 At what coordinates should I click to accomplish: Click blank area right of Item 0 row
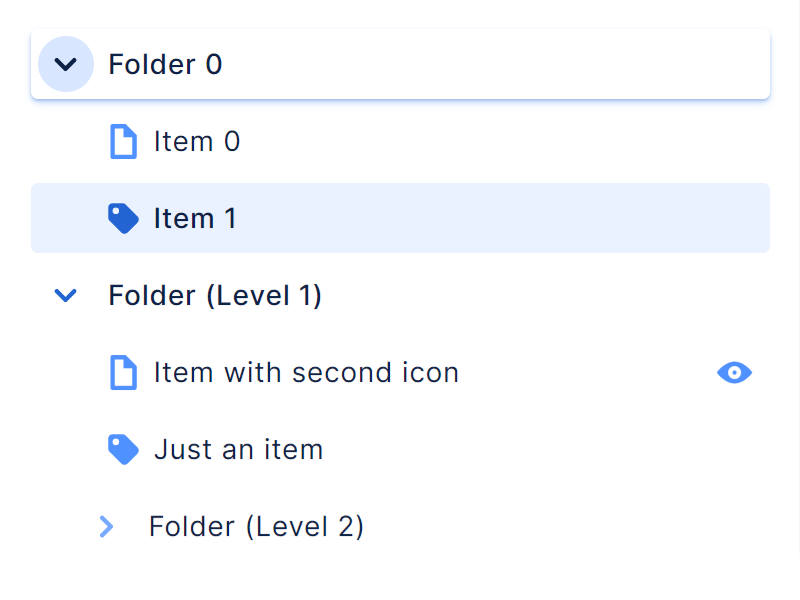point(500,142)
